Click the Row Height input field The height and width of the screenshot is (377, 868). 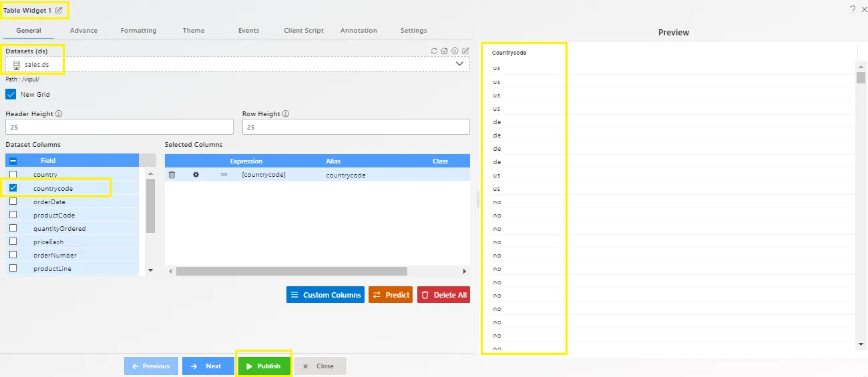[356, 127]
